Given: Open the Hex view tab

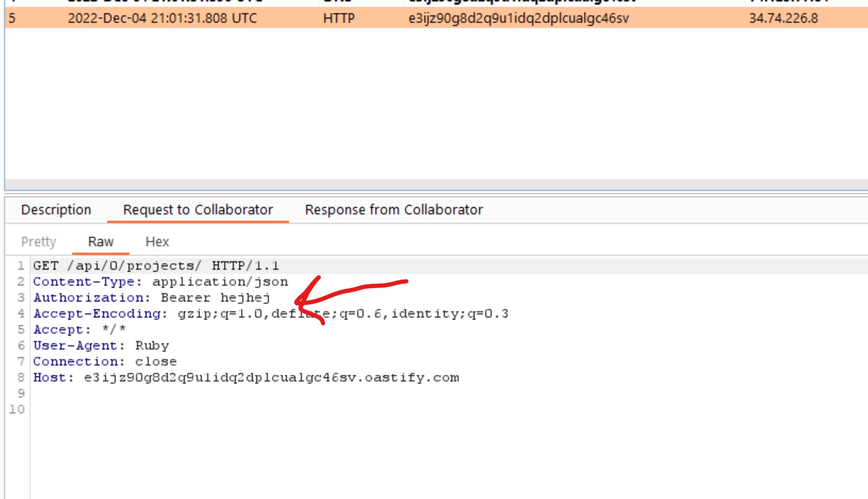Looking at the screenshot, I should [157, 242].
